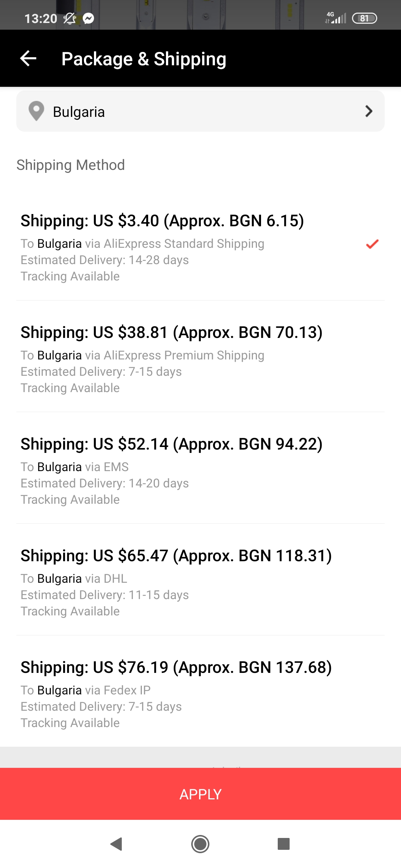This screenshot has height=868, width=401.
Task: Tap the Shipping Method heading
Action: click(x=71, y=165)
